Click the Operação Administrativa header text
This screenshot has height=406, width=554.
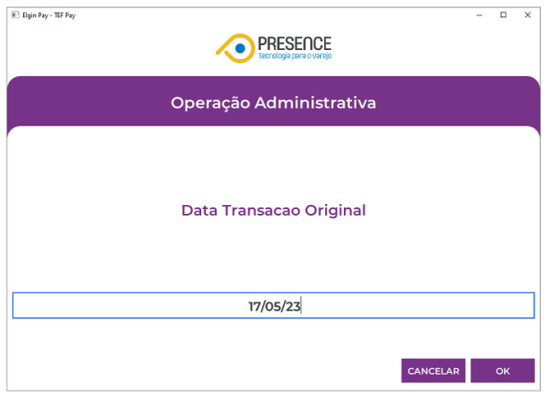coord(273,103)
